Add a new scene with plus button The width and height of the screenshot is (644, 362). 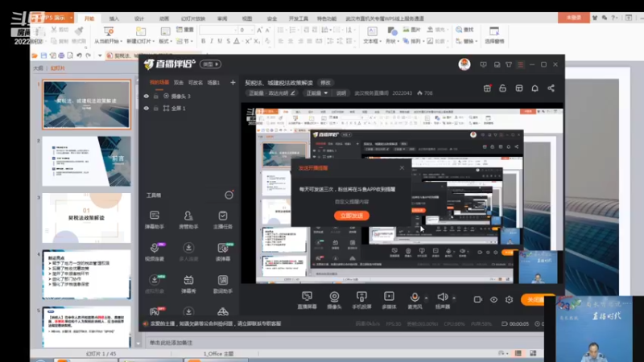point(233,83)
